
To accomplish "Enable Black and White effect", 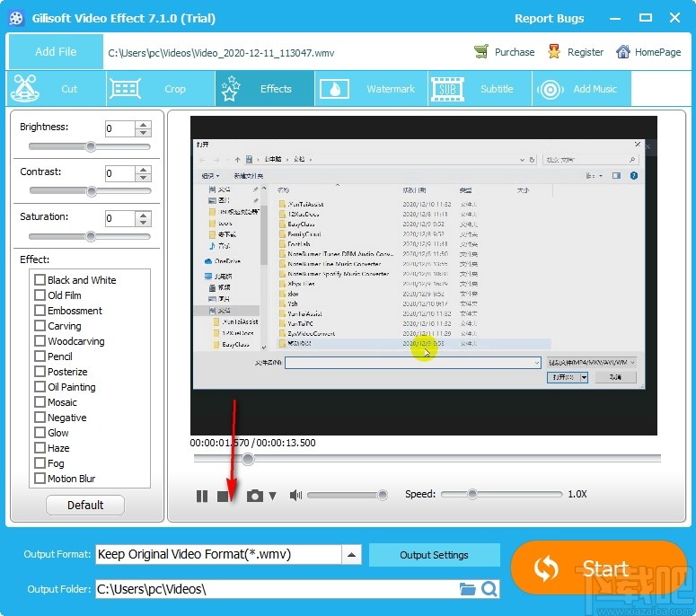I will click(x=40, y=279).
